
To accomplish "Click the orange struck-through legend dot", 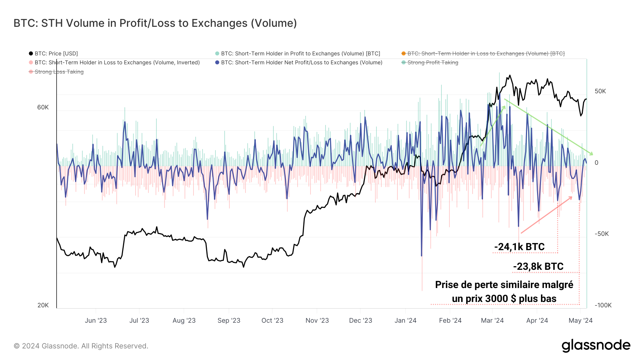I will pos(404,54).
